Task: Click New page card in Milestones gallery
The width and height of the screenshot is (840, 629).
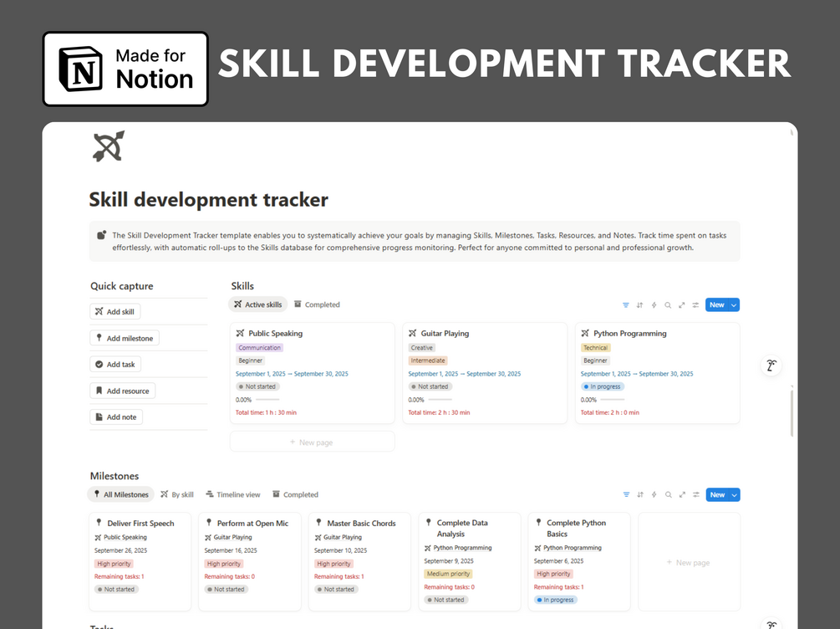Action: click(689, 562)
